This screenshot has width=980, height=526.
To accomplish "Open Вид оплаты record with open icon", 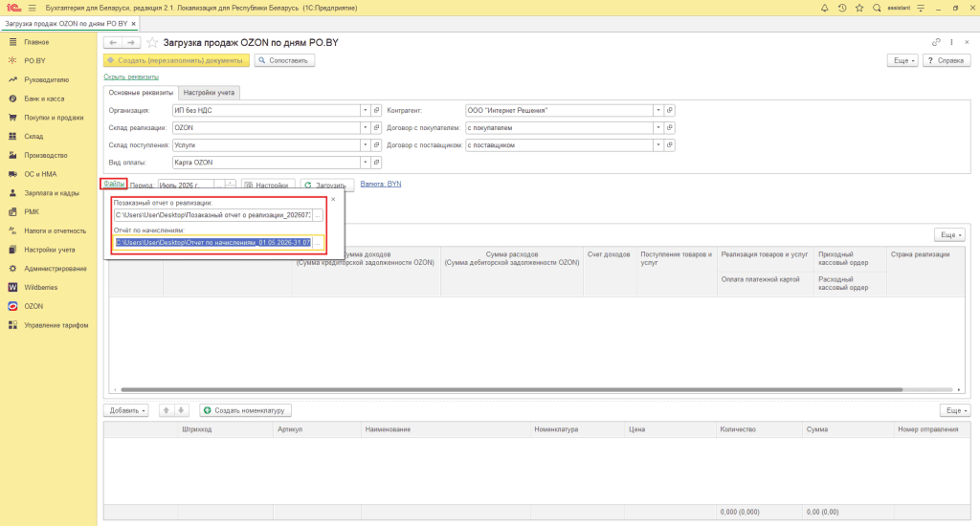I will click(376, 163).
